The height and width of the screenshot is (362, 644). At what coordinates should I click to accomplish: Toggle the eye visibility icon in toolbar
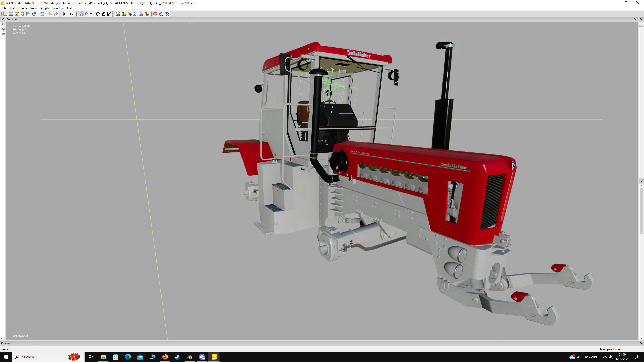click(x=72, y=14)
